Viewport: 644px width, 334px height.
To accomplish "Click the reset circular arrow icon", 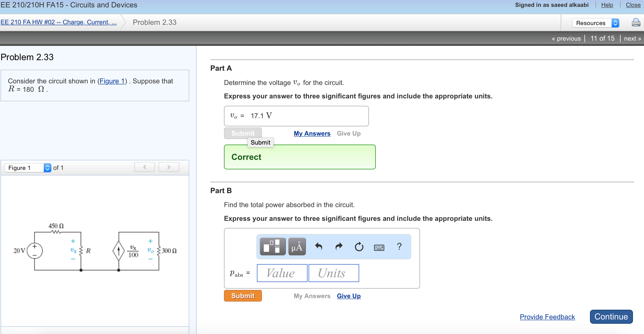I will point(359,246).
